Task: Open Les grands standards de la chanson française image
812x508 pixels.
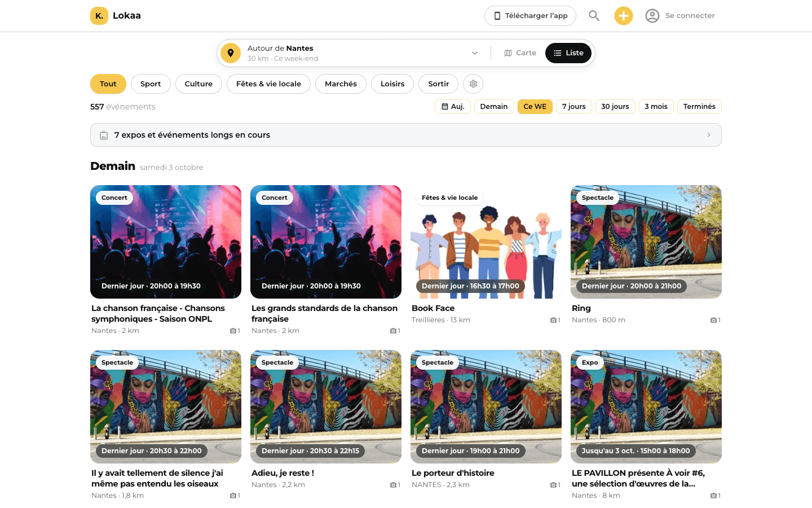Action: (x=326, y=242)
